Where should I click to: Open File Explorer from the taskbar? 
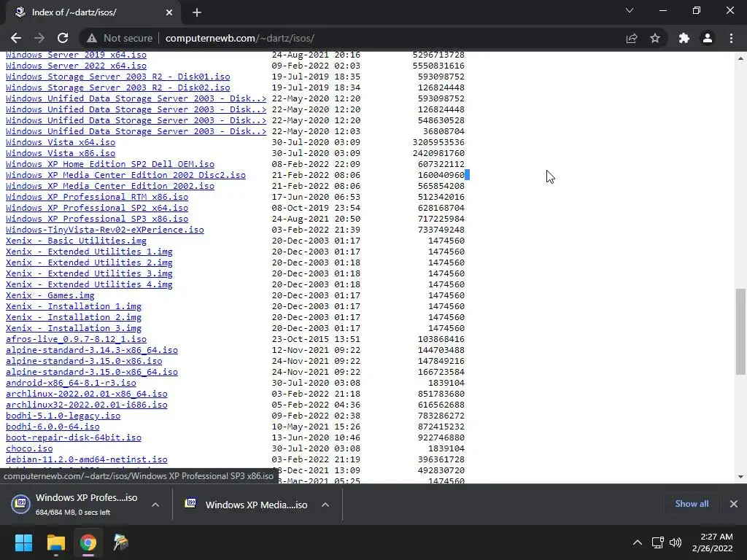pos(55,542)
